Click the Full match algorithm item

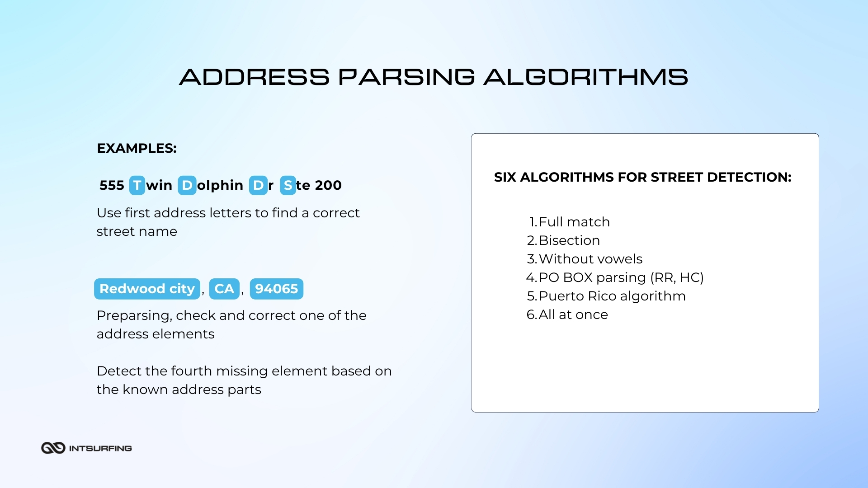[x=569, y=221]
